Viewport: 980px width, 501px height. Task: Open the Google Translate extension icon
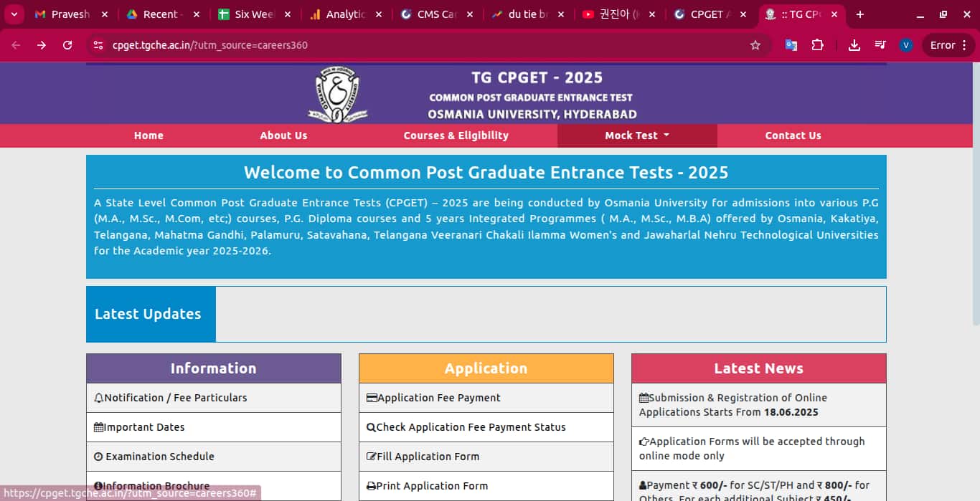coord(791,45)
